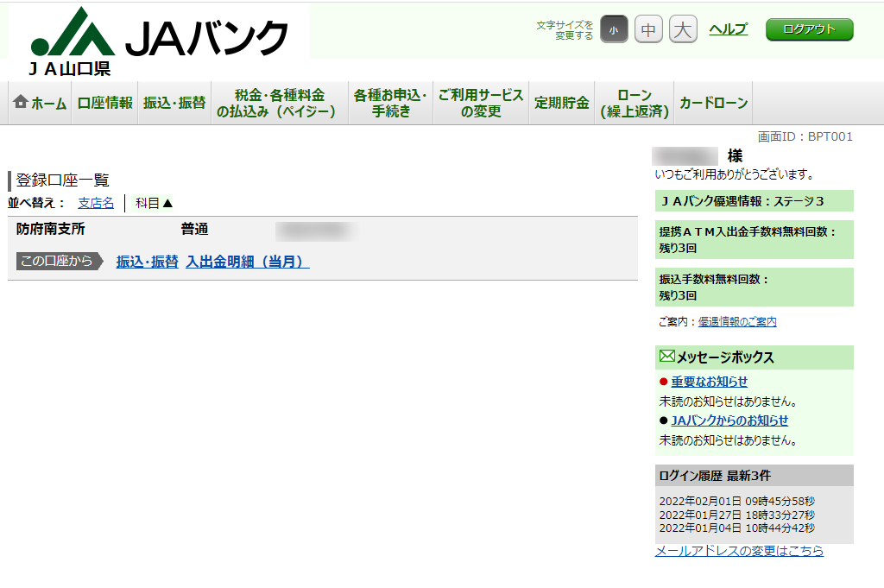Viewport: 884px width, 588px height.
Task: Set text size to medium (中)
Action: (x=648, y=29)
